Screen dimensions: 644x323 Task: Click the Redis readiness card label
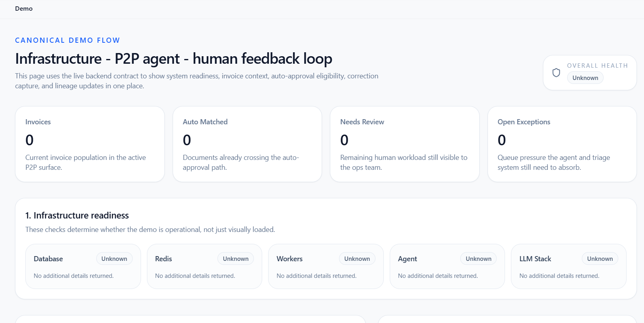164,259
